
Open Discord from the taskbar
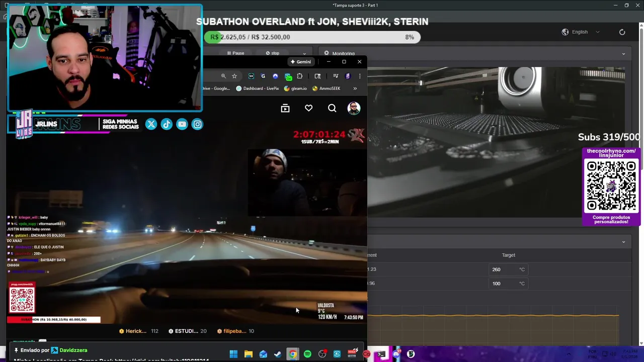point(396,354)
